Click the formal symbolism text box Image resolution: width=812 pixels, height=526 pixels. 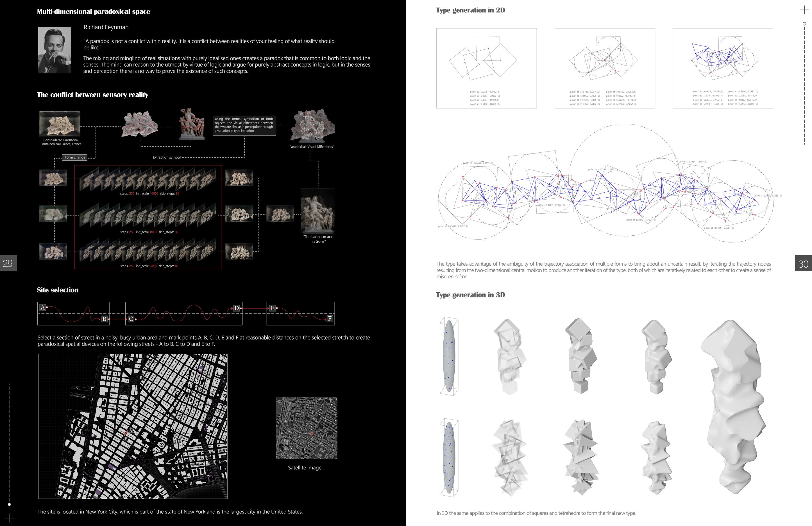[x=244, y=125]
